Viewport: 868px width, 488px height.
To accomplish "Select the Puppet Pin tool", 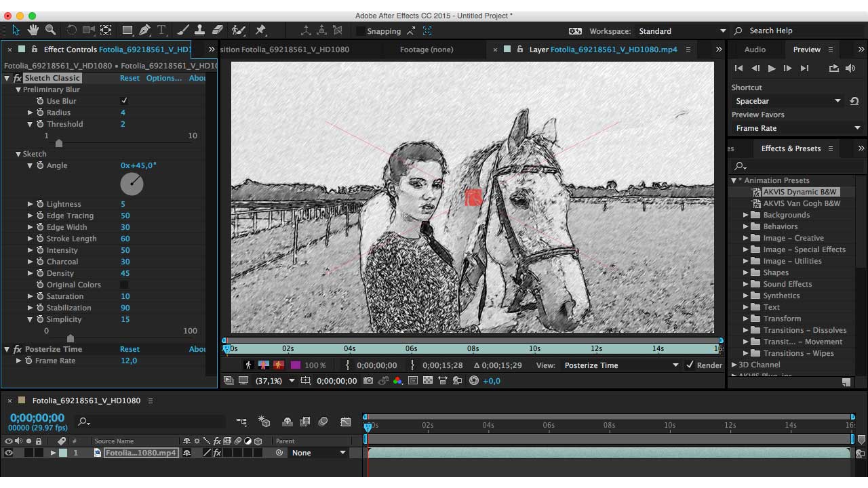I will click(260, 30).
